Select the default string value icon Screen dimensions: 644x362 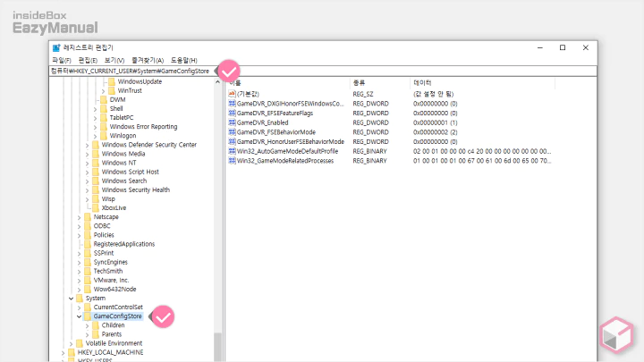pyautogui.click(x=232, y=94)
